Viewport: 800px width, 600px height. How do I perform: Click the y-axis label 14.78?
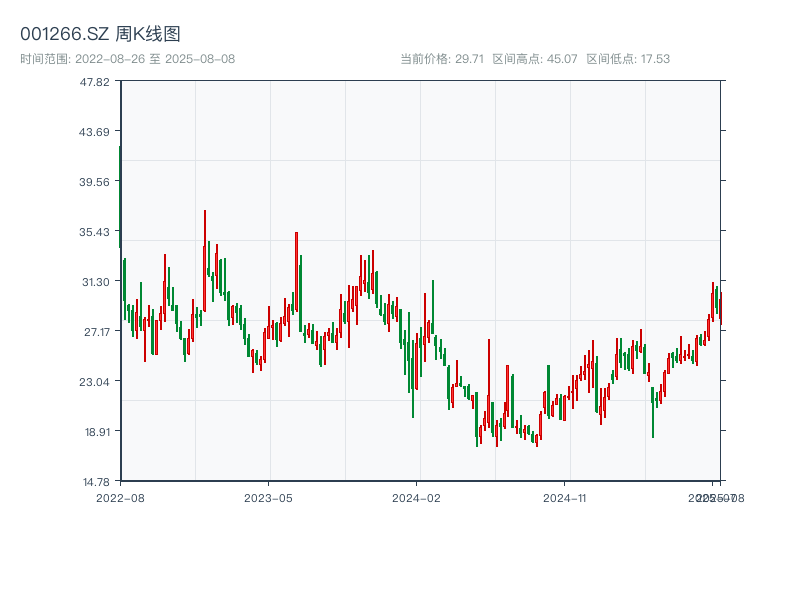coord(96,482)
